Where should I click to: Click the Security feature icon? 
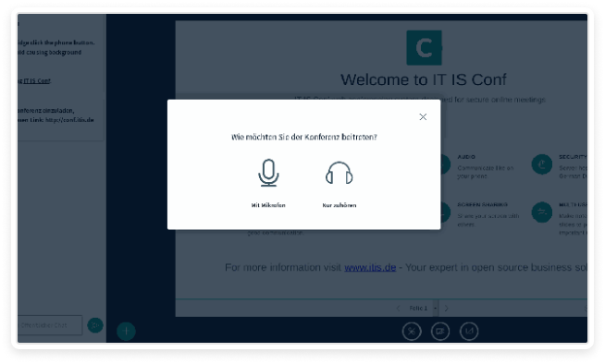[542, 164]
